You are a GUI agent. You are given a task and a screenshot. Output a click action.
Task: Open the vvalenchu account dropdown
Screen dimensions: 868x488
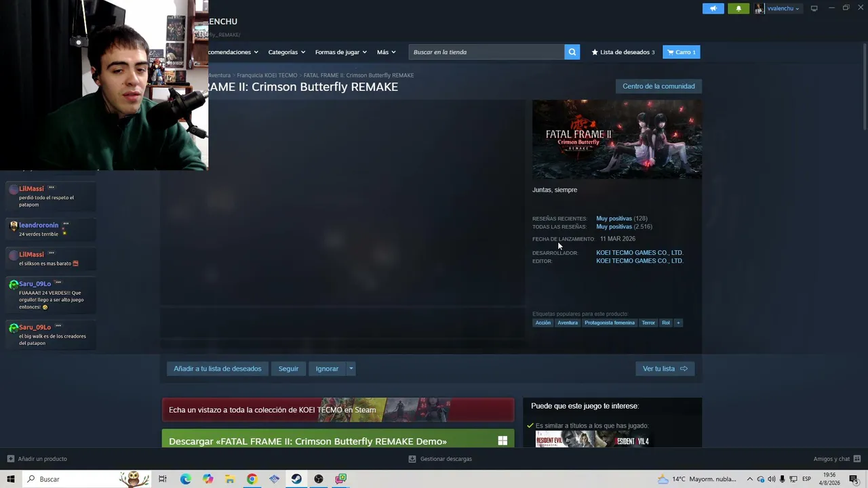point(783,9)
